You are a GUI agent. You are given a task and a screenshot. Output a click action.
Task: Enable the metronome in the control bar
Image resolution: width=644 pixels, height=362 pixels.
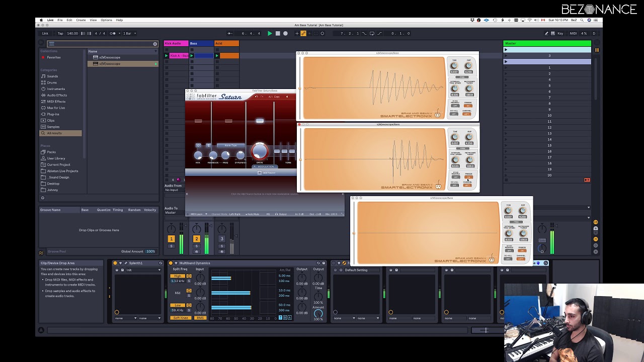point(113,33)
